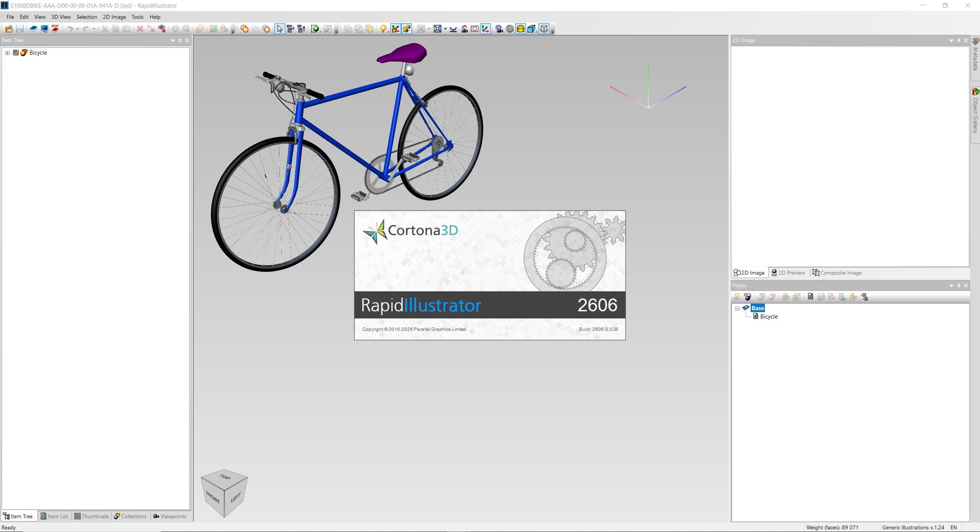Click the blue monitor preview icon
The height and width of the screenshot is (532, 980).
tap(44, 29)
